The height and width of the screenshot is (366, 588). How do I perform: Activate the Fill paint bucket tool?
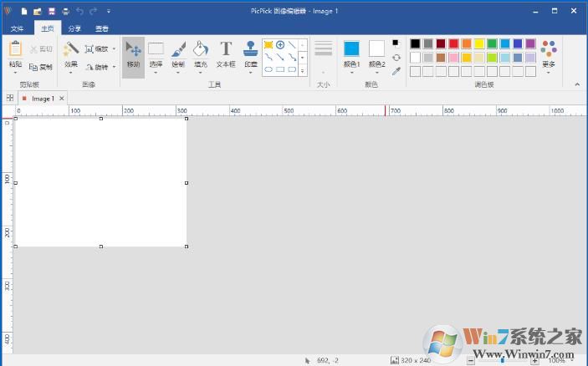pyautogui.click(x=201, y=54)
